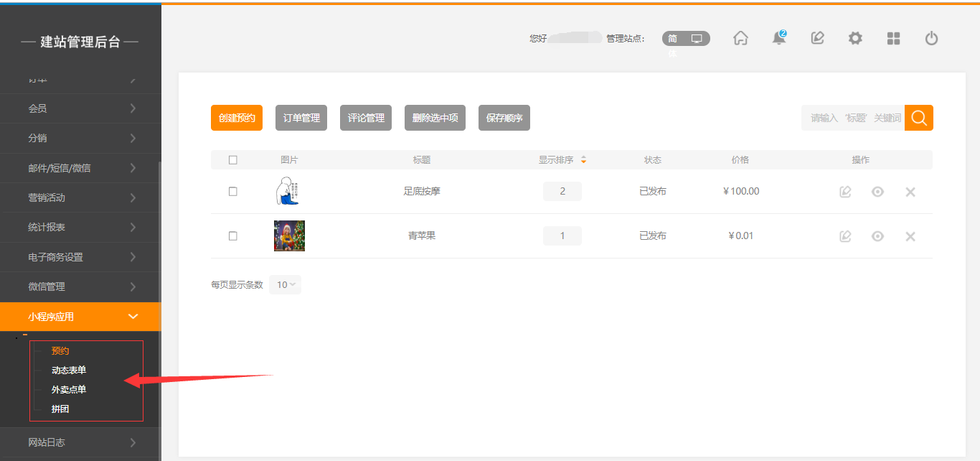Check the select-all checkbox in table header
This screenshot has width=980, height=461.
(232, 160)
